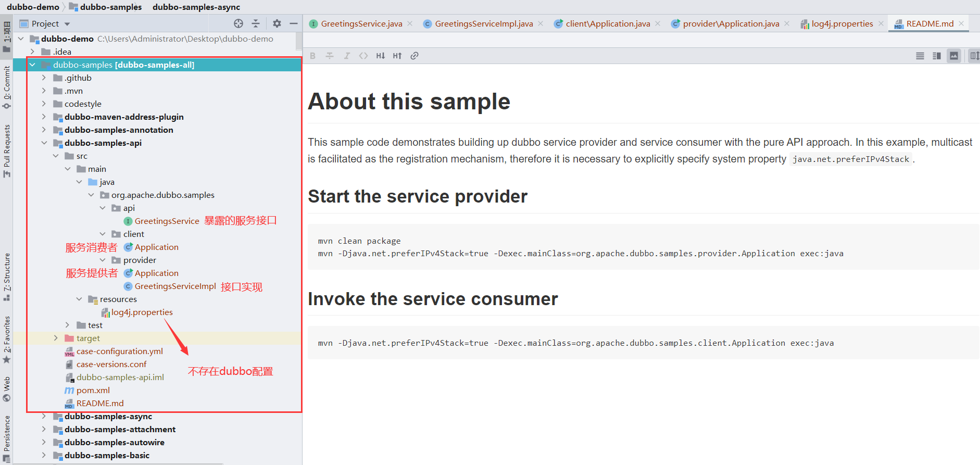Expand the target folder
This screenshot has height=465, width=980.
(x=56, y=338)
